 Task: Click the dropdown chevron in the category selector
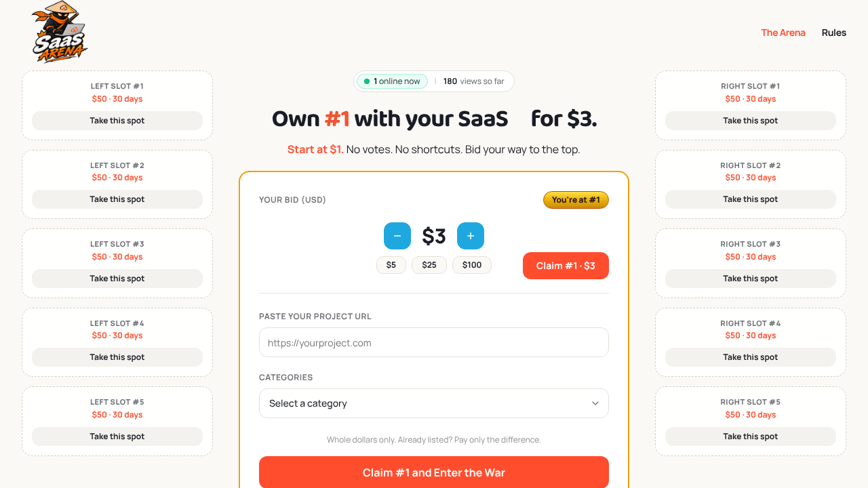point(595,403)
